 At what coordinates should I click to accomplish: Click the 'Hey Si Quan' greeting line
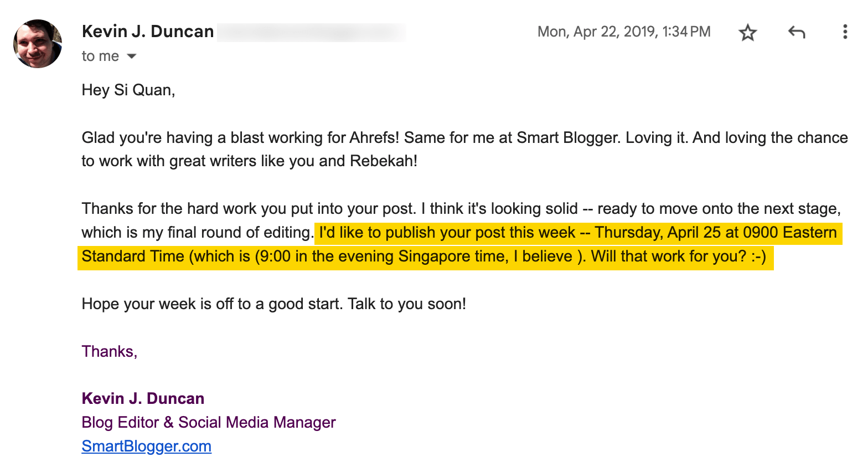(128, 89)
